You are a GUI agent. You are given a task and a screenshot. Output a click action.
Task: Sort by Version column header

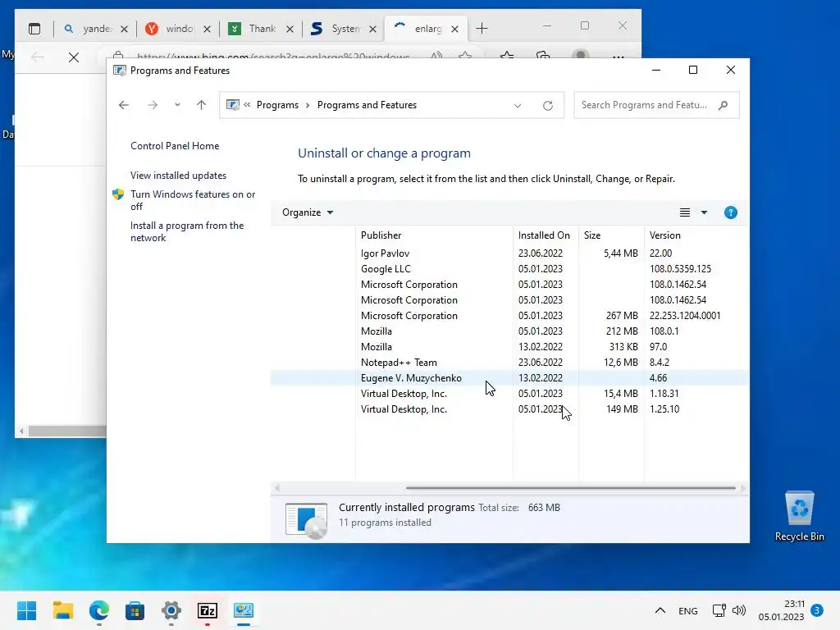click(696, 235)
